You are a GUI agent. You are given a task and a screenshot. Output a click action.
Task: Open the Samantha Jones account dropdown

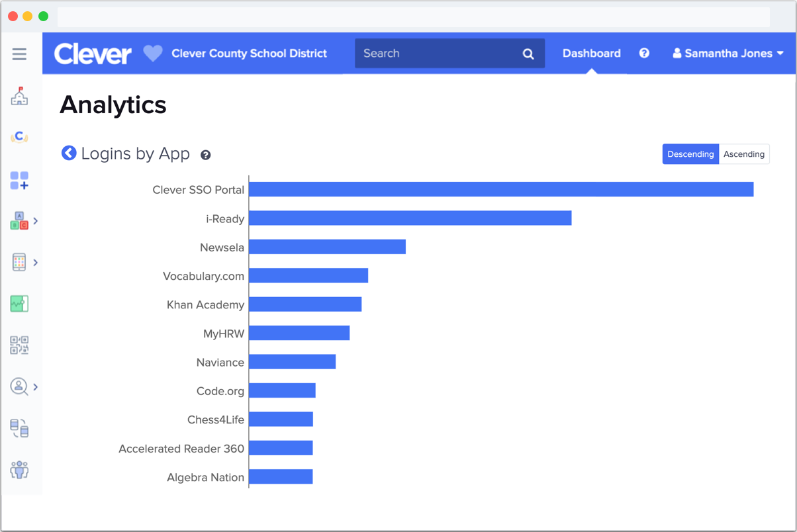click(728, 54)
